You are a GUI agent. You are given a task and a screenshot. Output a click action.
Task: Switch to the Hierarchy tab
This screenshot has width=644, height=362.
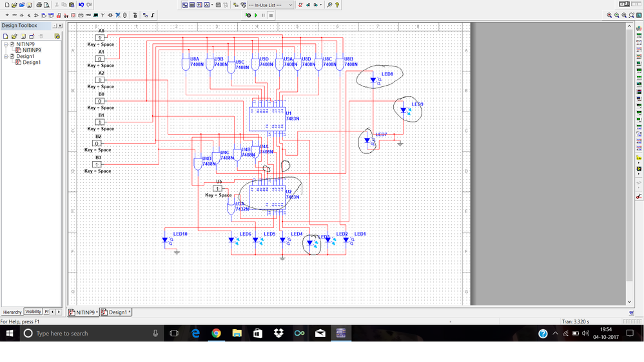[12, 312]
